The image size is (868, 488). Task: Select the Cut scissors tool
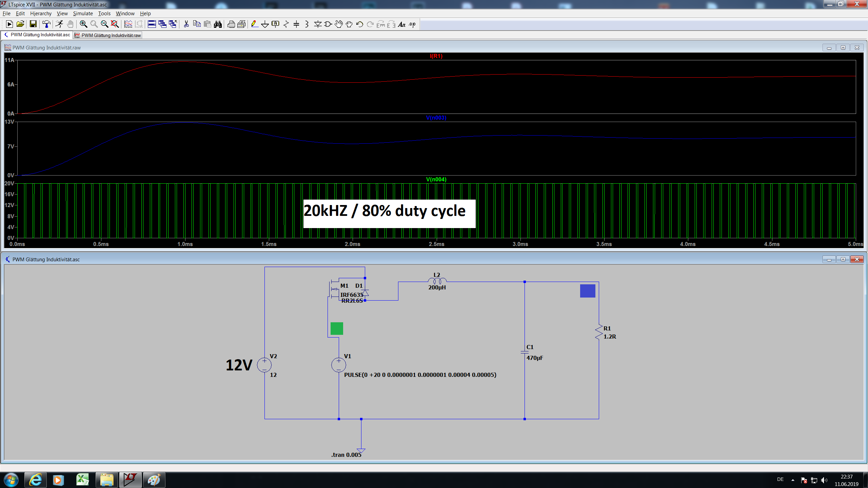(186, 24)
